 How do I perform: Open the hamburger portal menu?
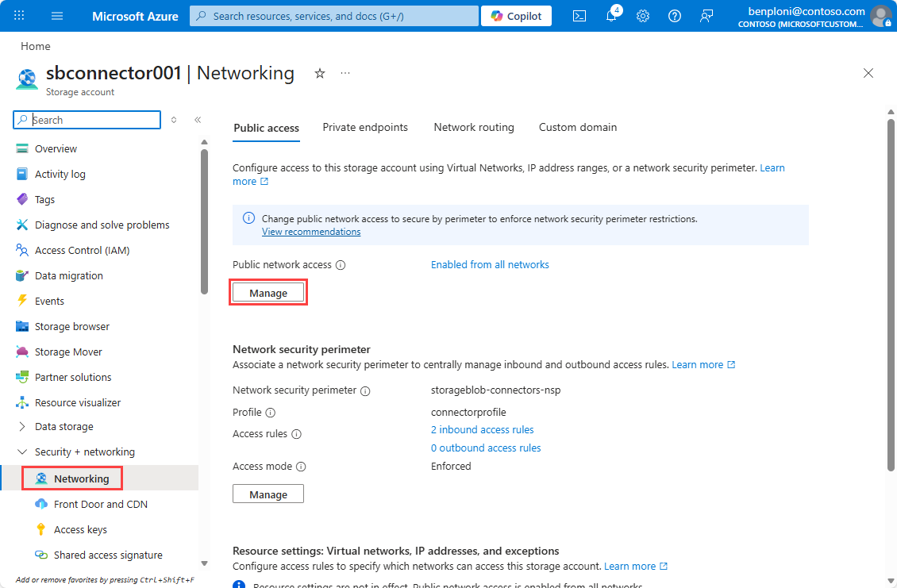point(57,15)
